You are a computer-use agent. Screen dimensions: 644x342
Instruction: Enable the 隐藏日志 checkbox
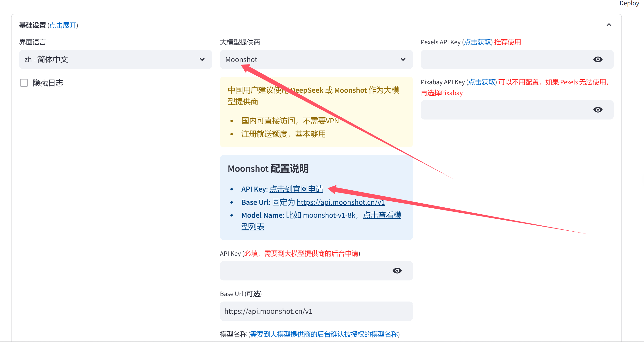pos(24,83)
